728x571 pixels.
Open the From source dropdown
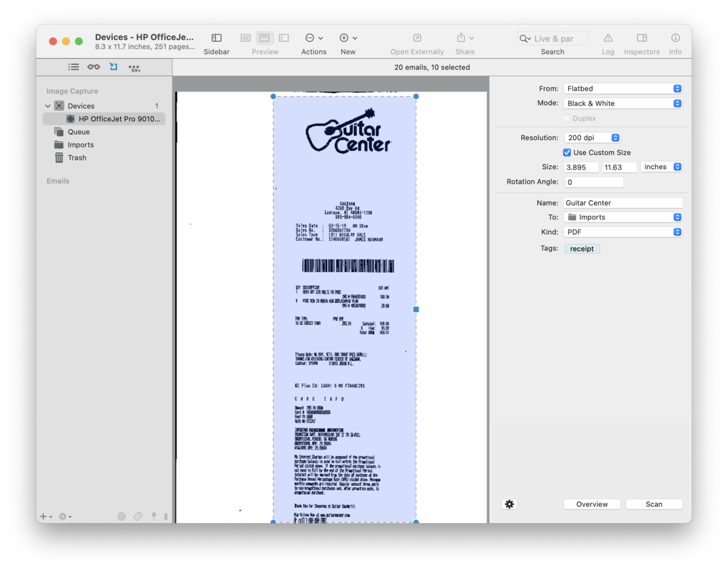pos(623,88)
